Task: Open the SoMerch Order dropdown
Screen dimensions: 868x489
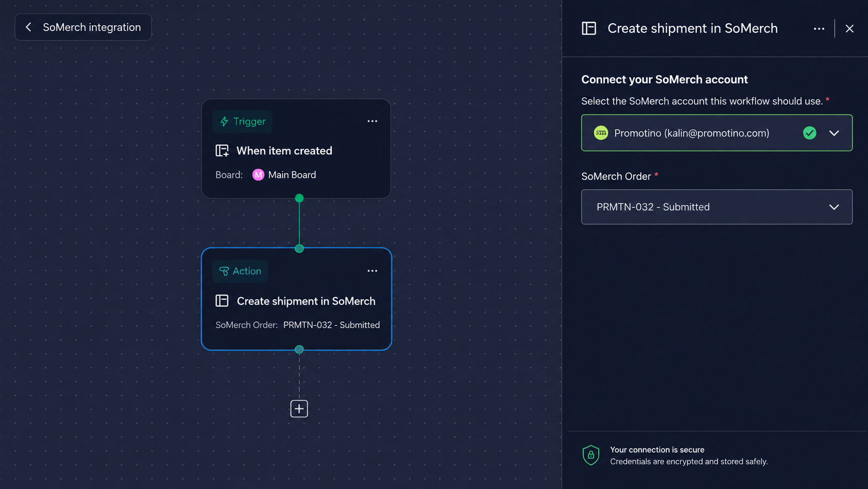Action: click(x=716, y=207)
